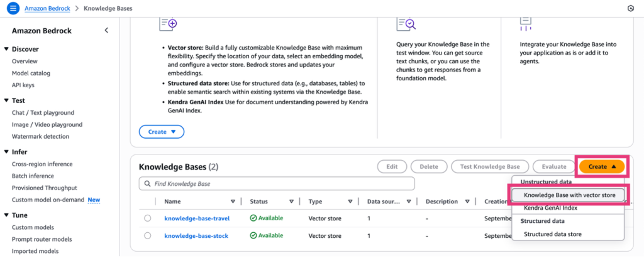Image resolution: width=644 pixels, height=258 pixels.
Task: Open the blue outlined Create dropdown
Action: (x=162, y=132)
